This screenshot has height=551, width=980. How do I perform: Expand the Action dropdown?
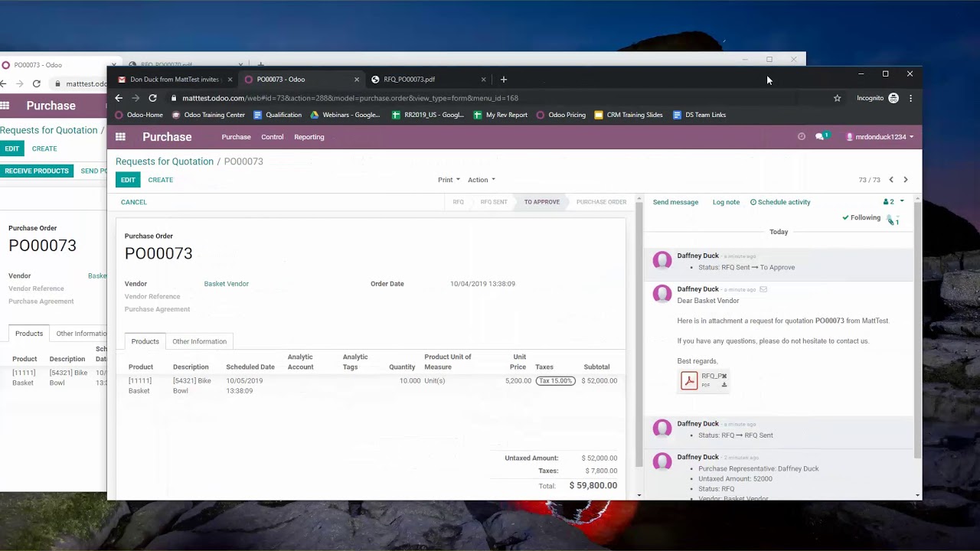(481, 180)
